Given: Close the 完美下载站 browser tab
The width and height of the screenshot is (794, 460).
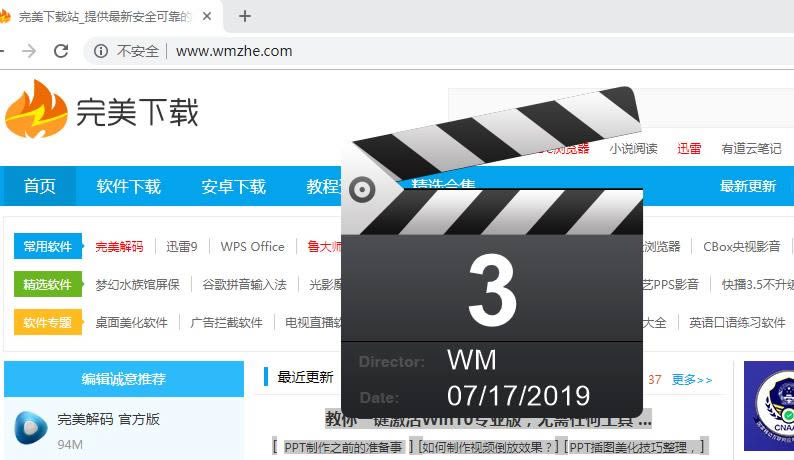Looking at the screenshot, I should click(x=207, y=16).
